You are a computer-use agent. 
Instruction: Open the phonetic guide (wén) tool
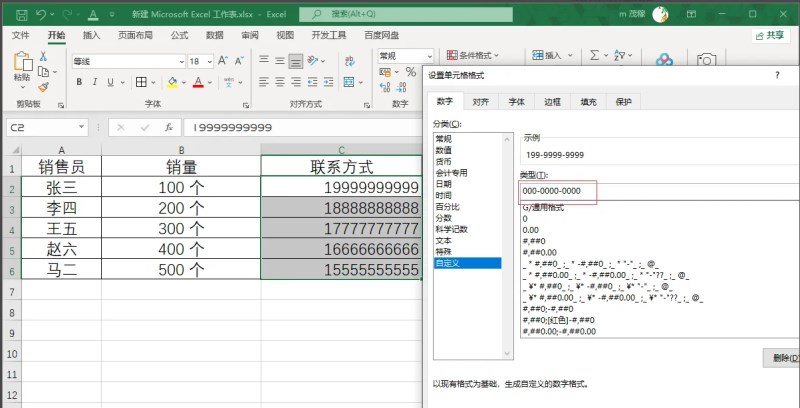click(x=229, y=82)
